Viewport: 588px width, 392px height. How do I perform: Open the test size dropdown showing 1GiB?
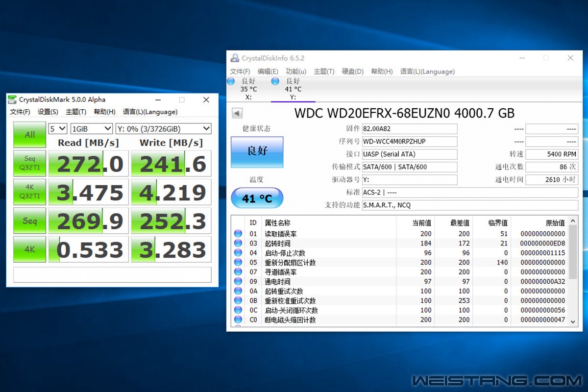click(x=92, y=128)
